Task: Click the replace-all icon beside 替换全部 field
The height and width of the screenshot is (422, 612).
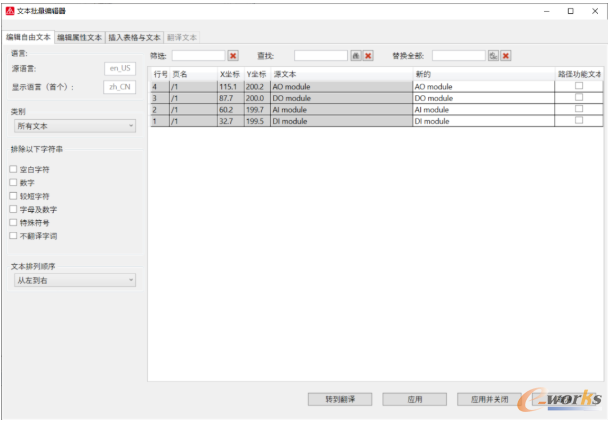Action: (x=493, y=56)
